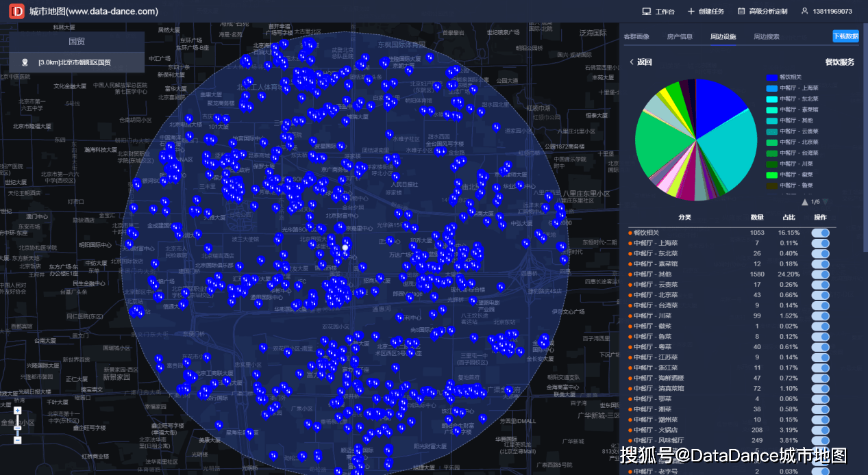The width and height of the screenshot is (868, 475).
Task: Switch to the 周边搜索 tab
Action: pos(767,36)
